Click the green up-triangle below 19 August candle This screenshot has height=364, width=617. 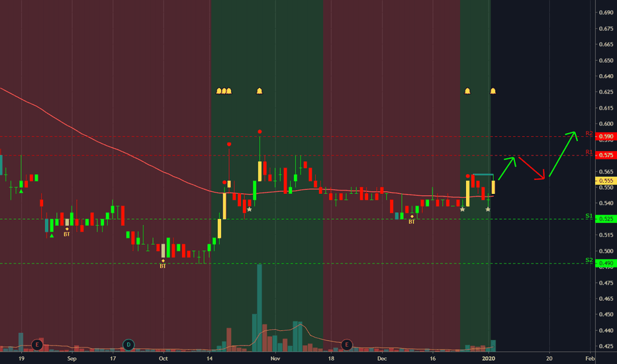pyautogui.click(x=21, y=191)
